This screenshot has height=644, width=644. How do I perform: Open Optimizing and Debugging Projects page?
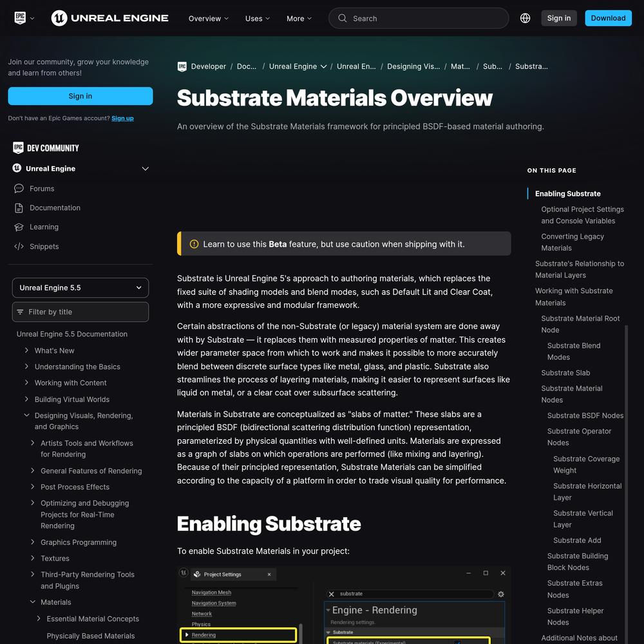point(84,514)
